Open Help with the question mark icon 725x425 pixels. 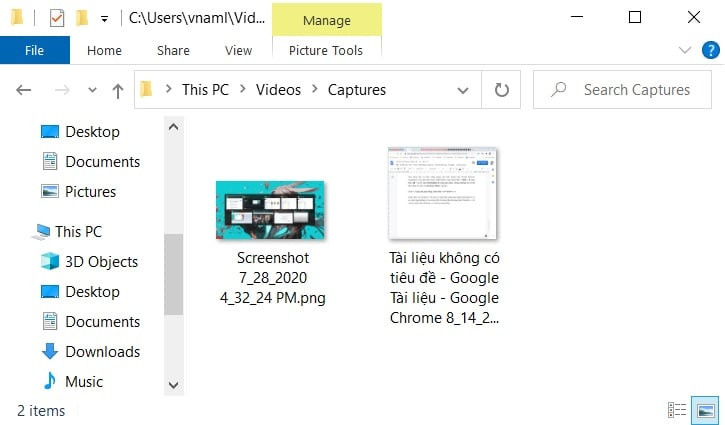(709, 50)
